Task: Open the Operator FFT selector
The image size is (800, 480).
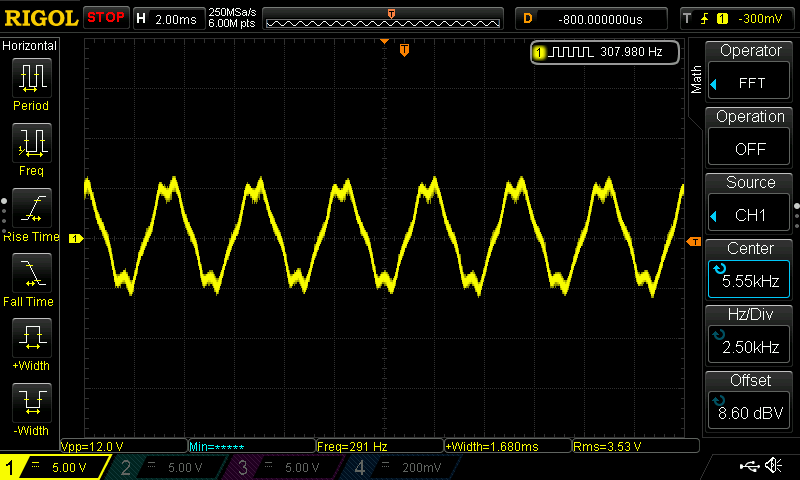Action: point(751,71)
